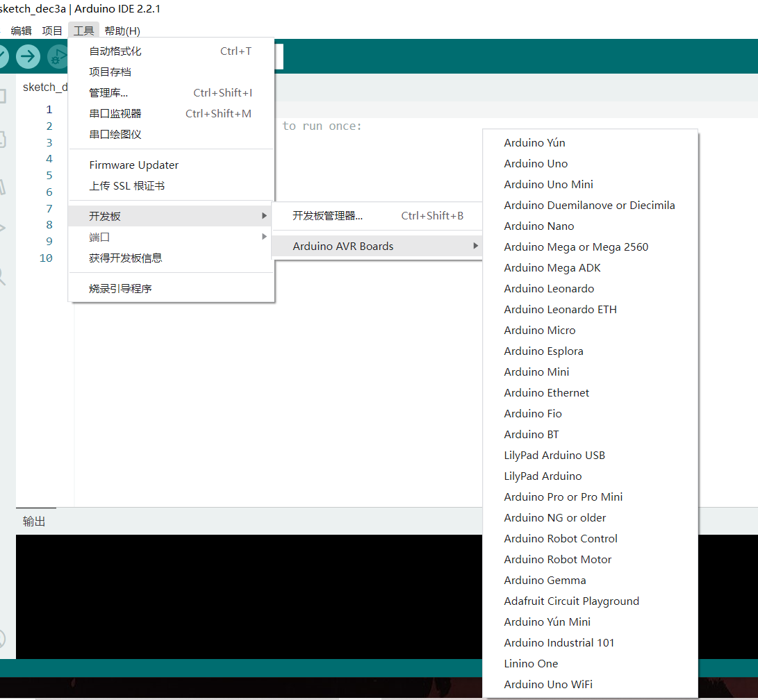Choose Arduino Uno Mini
Screen dimensions: 758x700
(x=591, y=184)
